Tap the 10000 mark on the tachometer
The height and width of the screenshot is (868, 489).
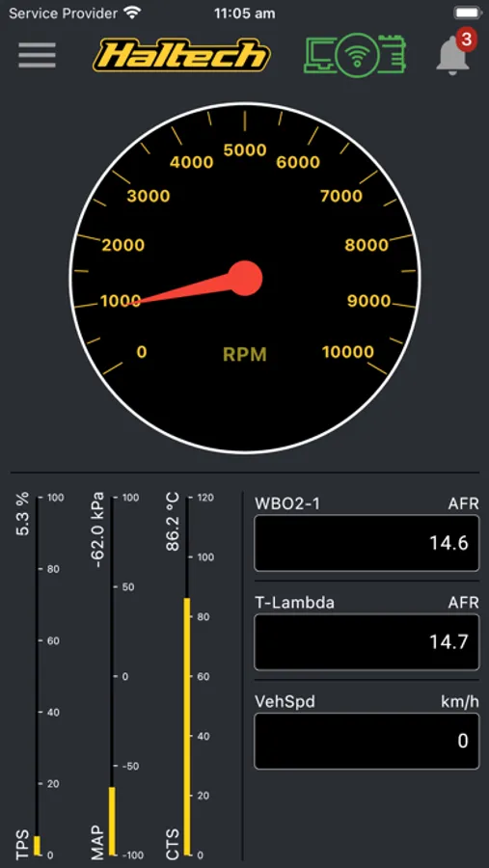[348, 351]
